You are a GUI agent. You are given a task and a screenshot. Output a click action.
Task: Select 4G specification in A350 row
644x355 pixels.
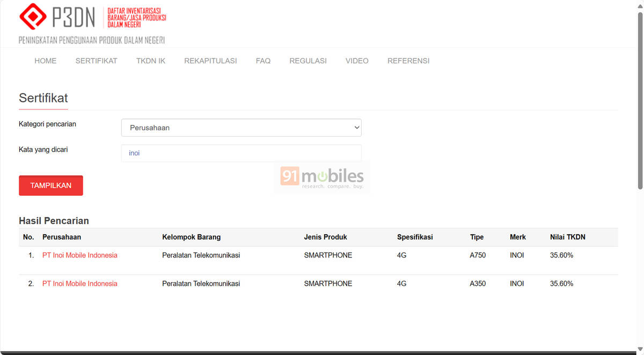[402, 284]
